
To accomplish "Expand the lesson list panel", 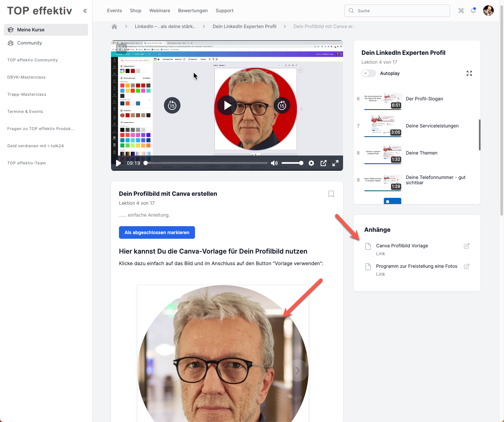I will [469, 73].
